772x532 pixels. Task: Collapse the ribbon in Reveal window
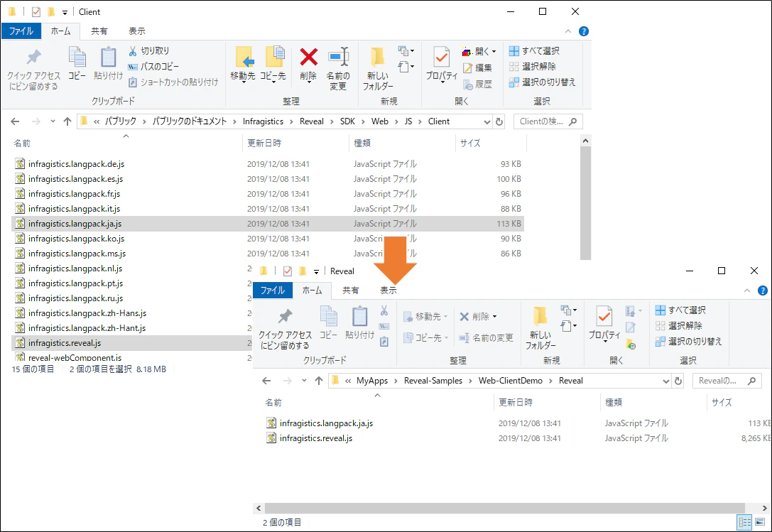(x=747, y=291)
